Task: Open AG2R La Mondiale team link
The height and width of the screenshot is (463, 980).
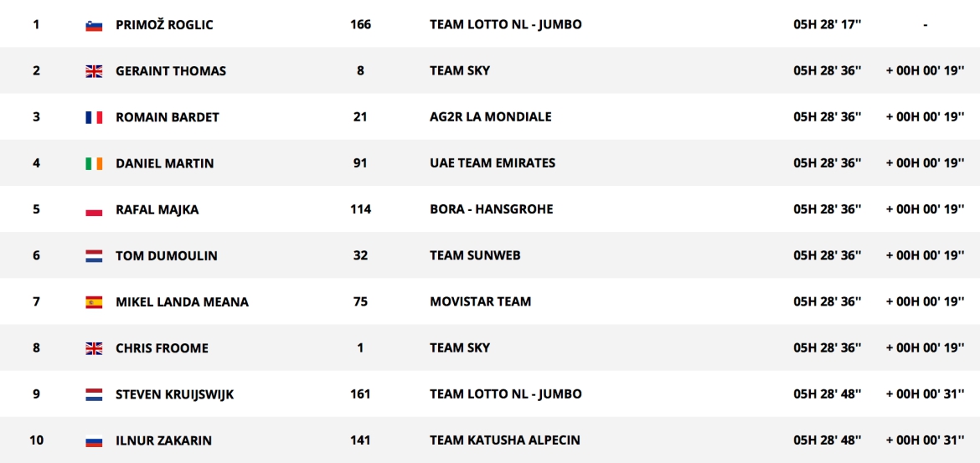Action: click(490, 117)
